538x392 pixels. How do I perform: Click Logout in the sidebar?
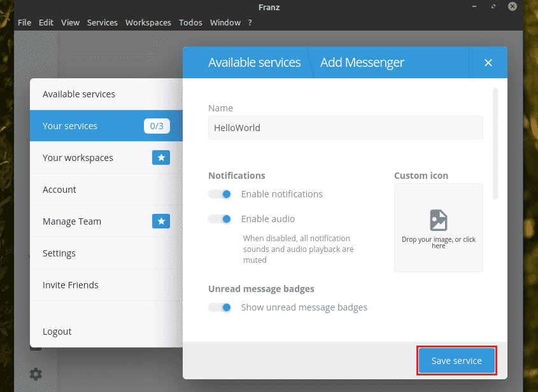click(57, 332)
